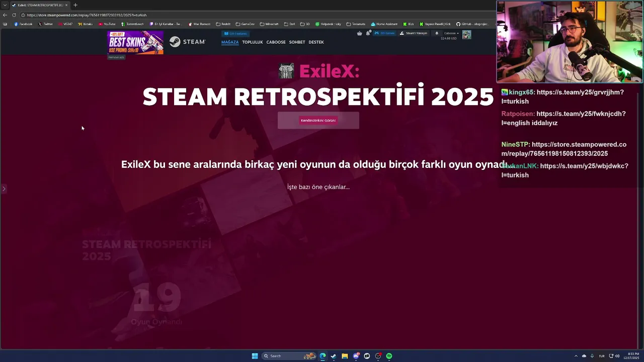
Task: Open kingx65's s.team link in chat
Action: point(562,97)
